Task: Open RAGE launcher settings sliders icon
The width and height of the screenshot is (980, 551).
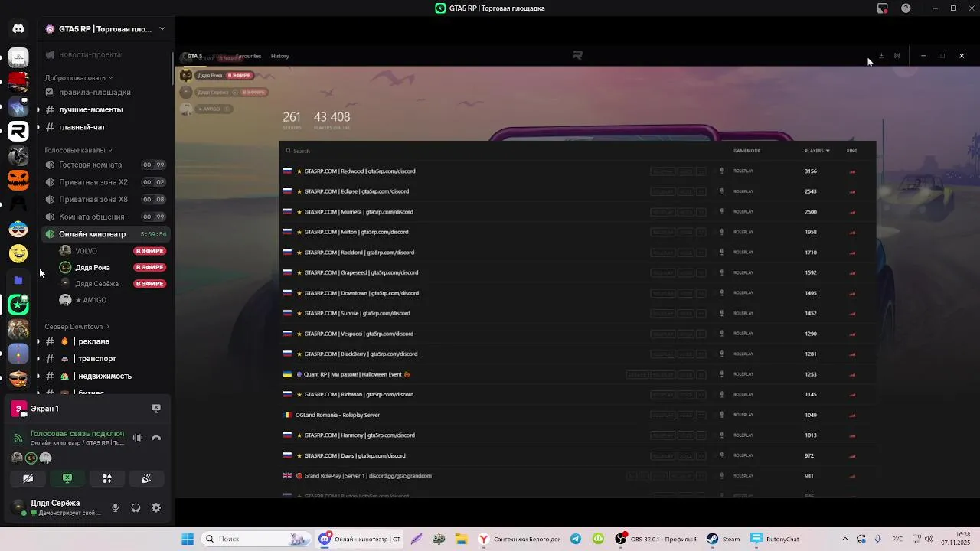Action: coord(897,56)
